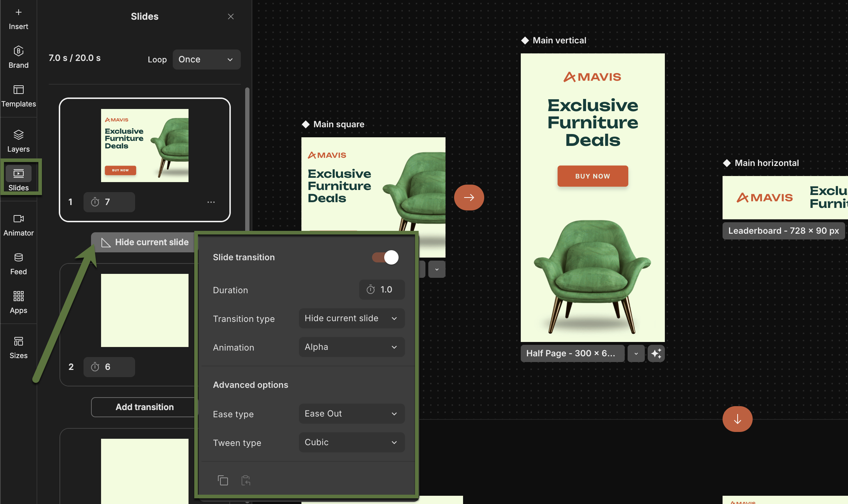Click the Add transition button

pyautogui.click(x=144, y=407)
